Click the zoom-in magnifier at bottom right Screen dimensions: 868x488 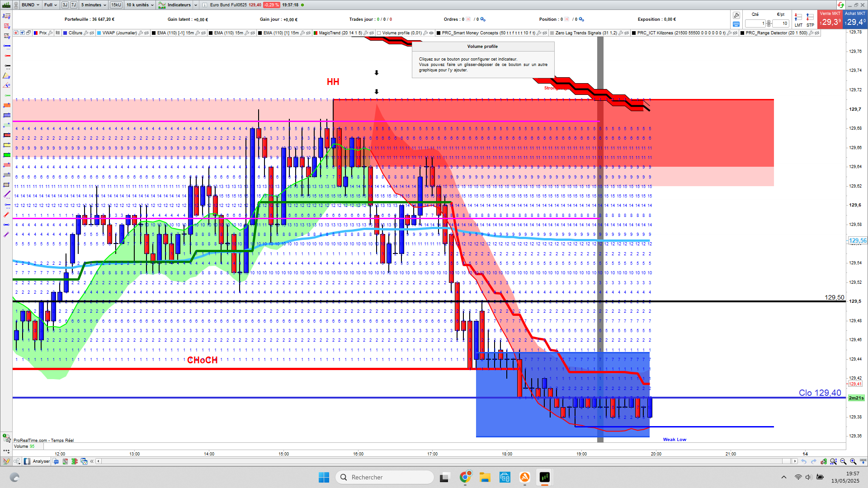[x=853, y=461]
